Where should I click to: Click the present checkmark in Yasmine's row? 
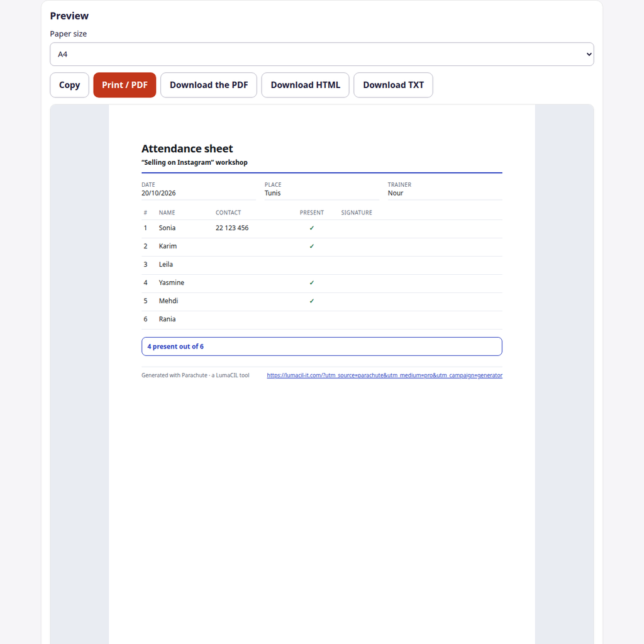click(x=312, y=282)
